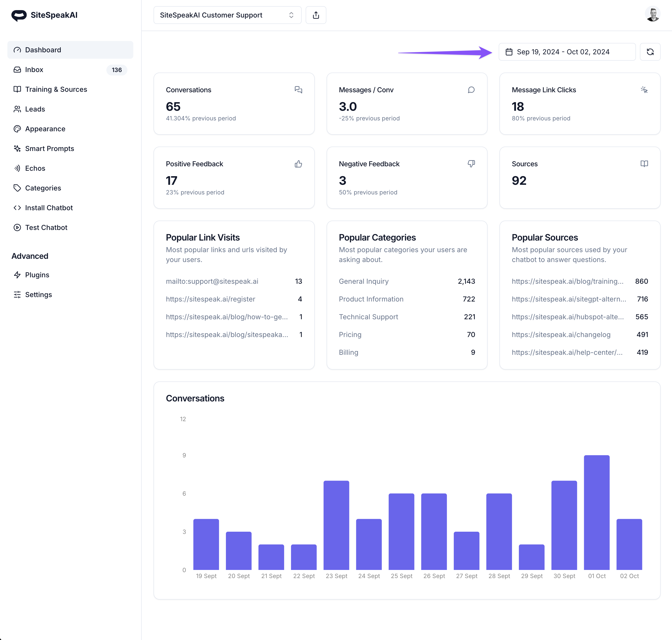Click the thumbs down Negative Feedback icon
Viewport: 672px width, 640px height.
[x=471, y=164]
